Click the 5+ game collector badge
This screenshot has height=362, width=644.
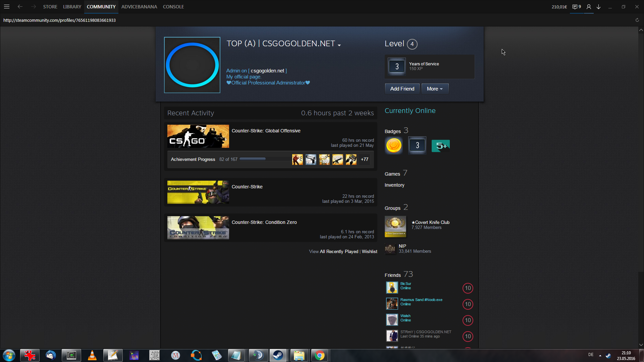[440, 145]
